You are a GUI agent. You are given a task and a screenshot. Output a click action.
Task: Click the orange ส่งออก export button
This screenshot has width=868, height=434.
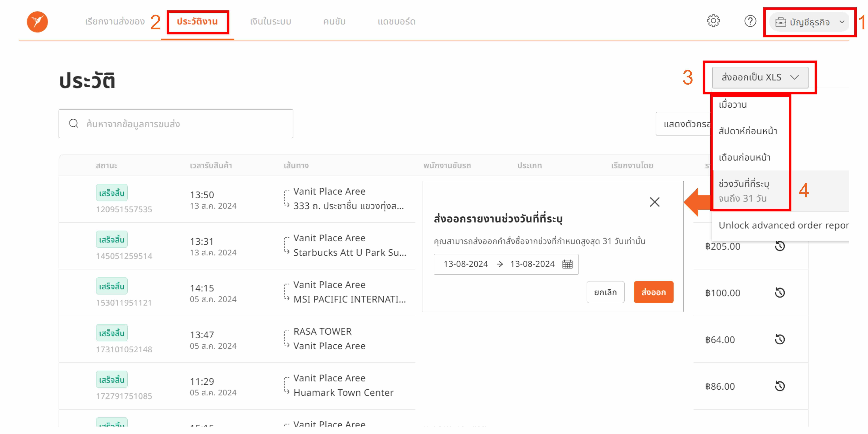653,292
